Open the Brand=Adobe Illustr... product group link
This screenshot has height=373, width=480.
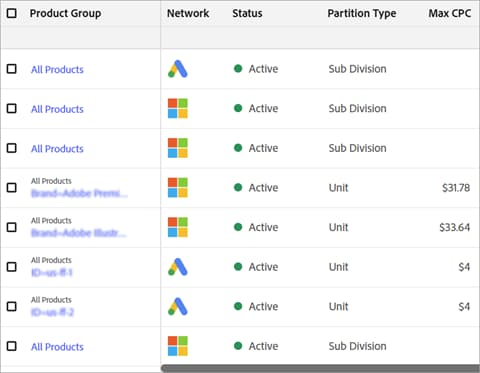click(79, 233)
